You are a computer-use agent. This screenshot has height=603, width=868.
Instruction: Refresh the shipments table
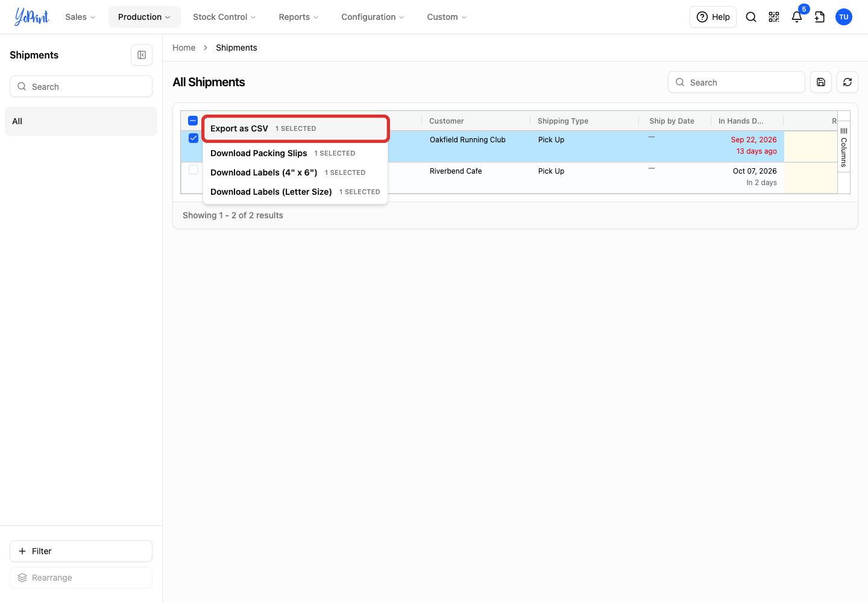click(x=848, y=82)
